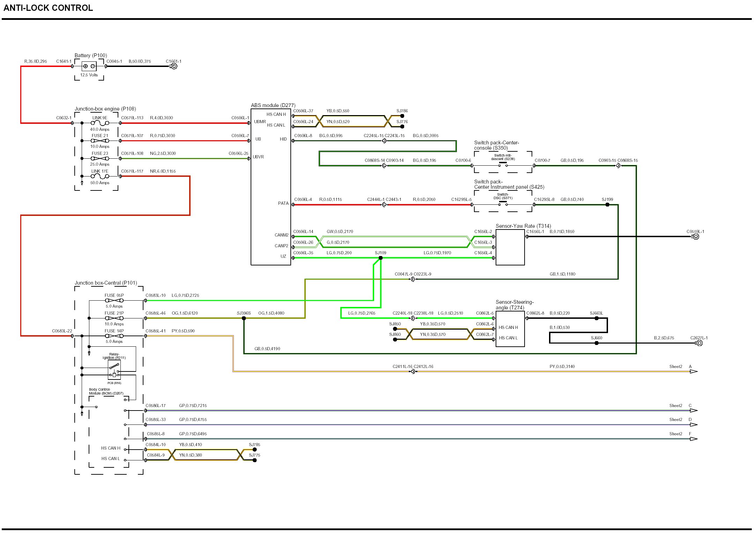The width and height of the screenshot is (756, 534).
Task: Follow the Sheet2 C arrow reference
Action: pyautogui.click(x=694, y=411)
